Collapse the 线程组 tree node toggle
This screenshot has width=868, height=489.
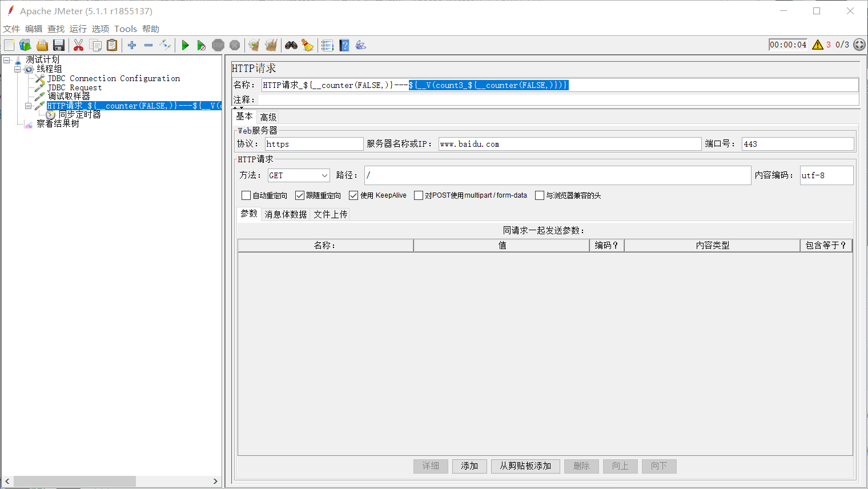(18, 69)
